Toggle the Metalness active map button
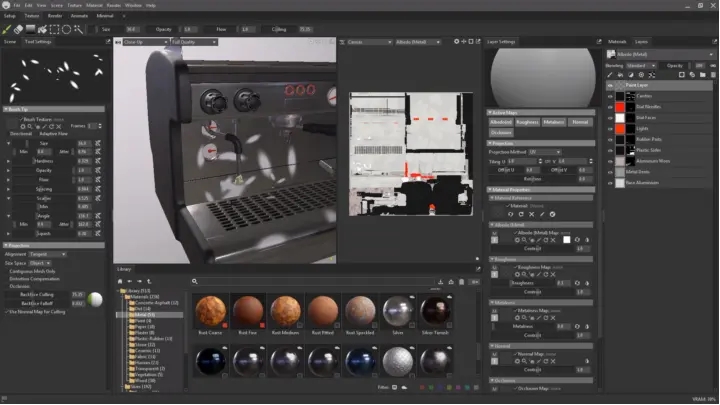Viewport: 720px width, 405px height. click(554, 122)
